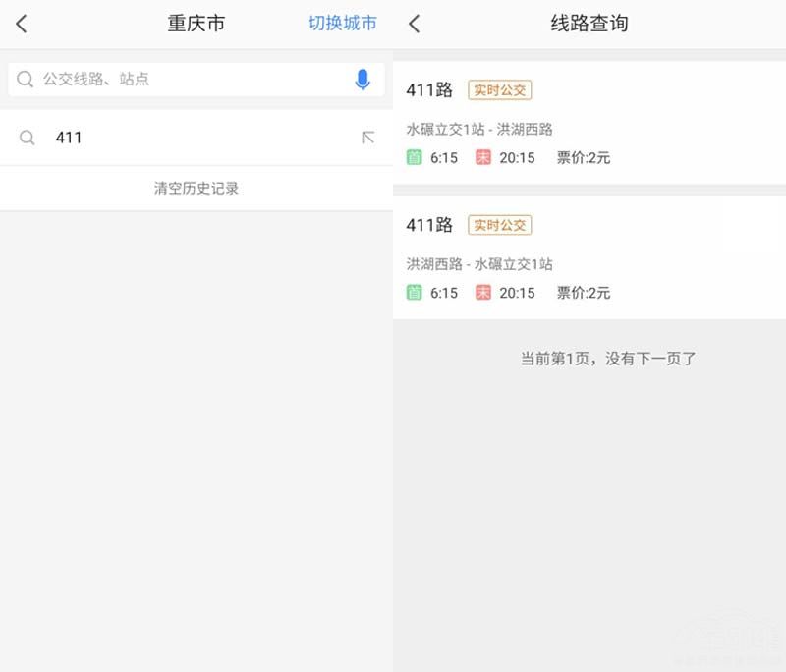Open the 实时公交 badge on the second 411路
Image resolution: width=786 pixels, height=672 pixels.
pos(499,225)
